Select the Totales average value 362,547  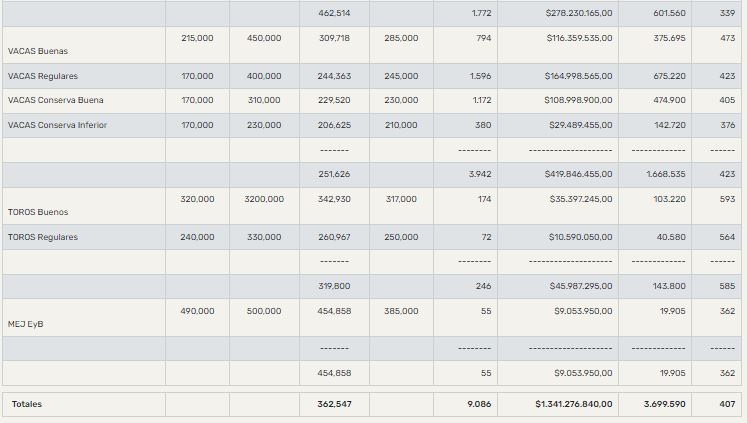point(334,404)
